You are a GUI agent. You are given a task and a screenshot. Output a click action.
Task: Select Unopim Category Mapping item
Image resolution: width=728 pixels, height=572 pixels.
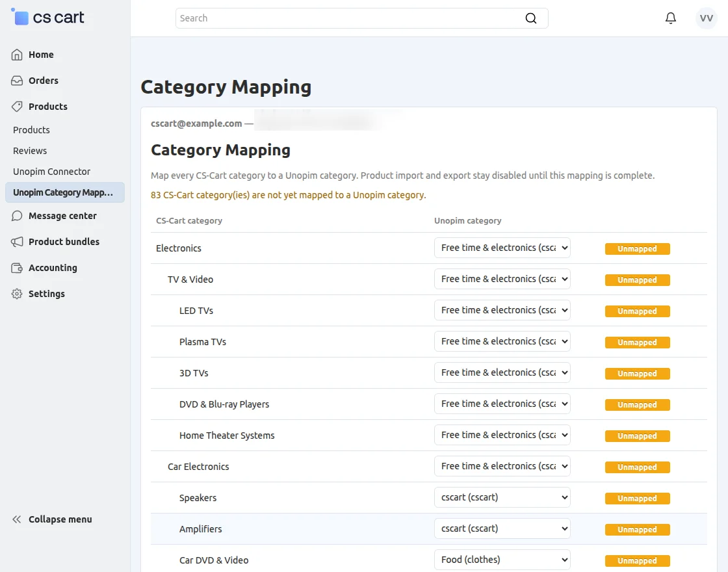[65, 192]
